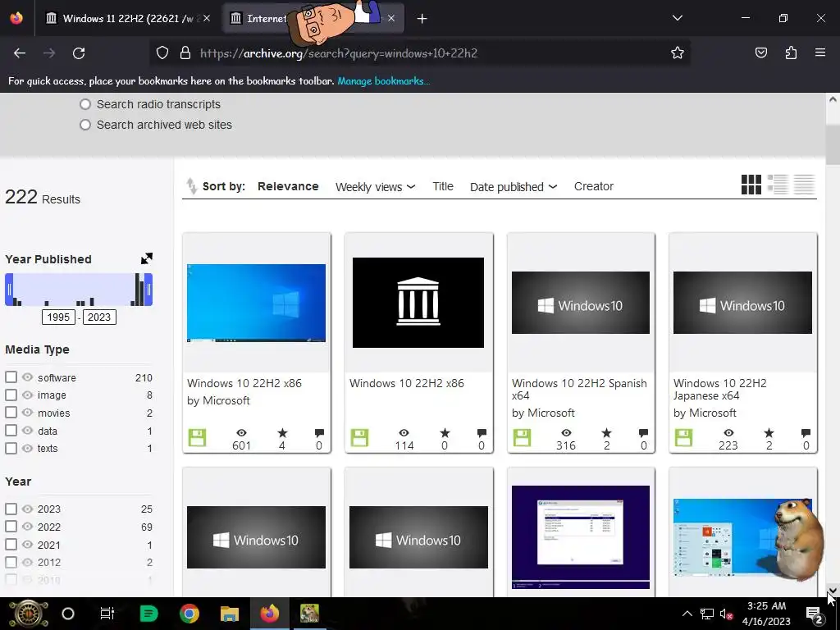Switch to grid tile view

click(751, 185)
